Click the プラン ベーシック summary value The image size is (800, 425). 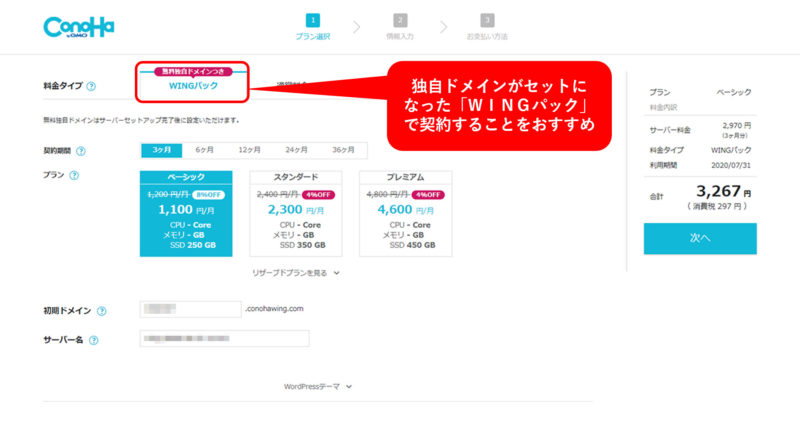(x=734, y=92)
